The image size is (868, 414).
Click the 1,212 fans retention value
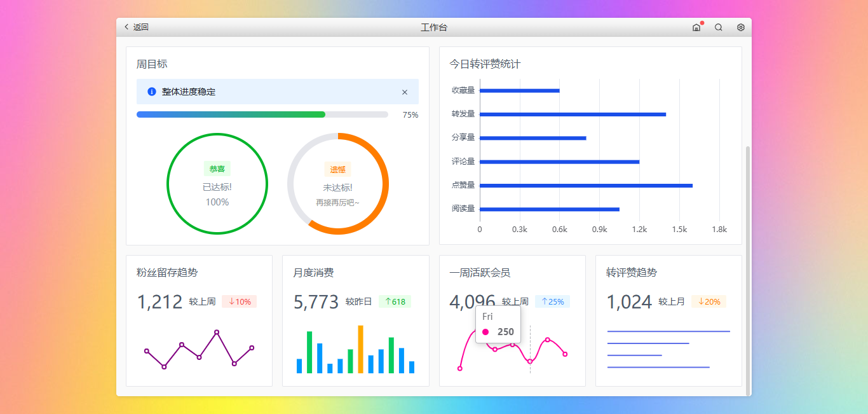pyautogui.click(x=159, y=301)
